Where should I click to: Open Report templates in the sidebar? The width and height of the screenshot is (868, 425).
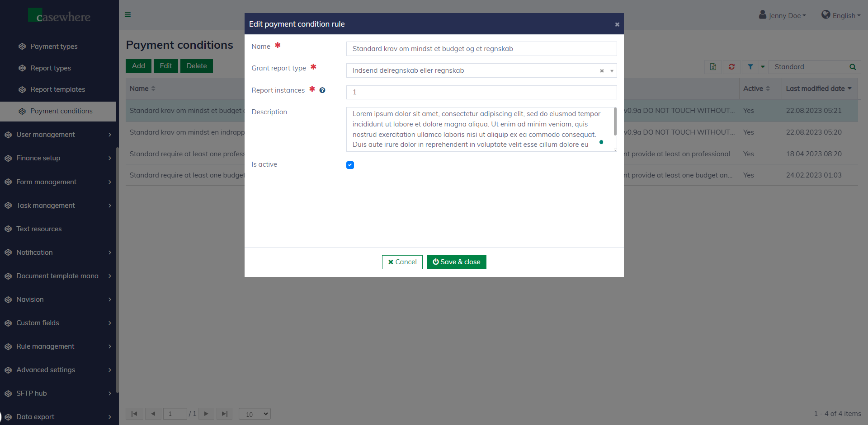coord(57,89)
